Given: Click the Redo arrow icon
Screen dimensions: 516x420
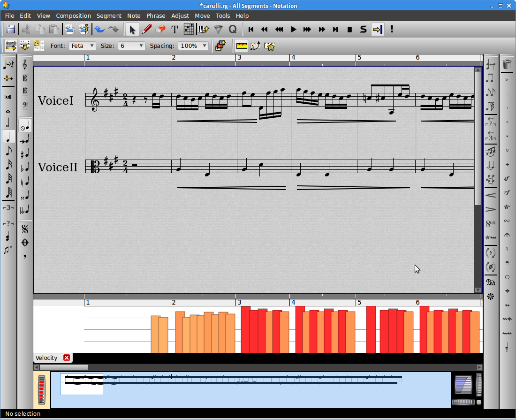Looking at the screenshot, I should 114,29.
